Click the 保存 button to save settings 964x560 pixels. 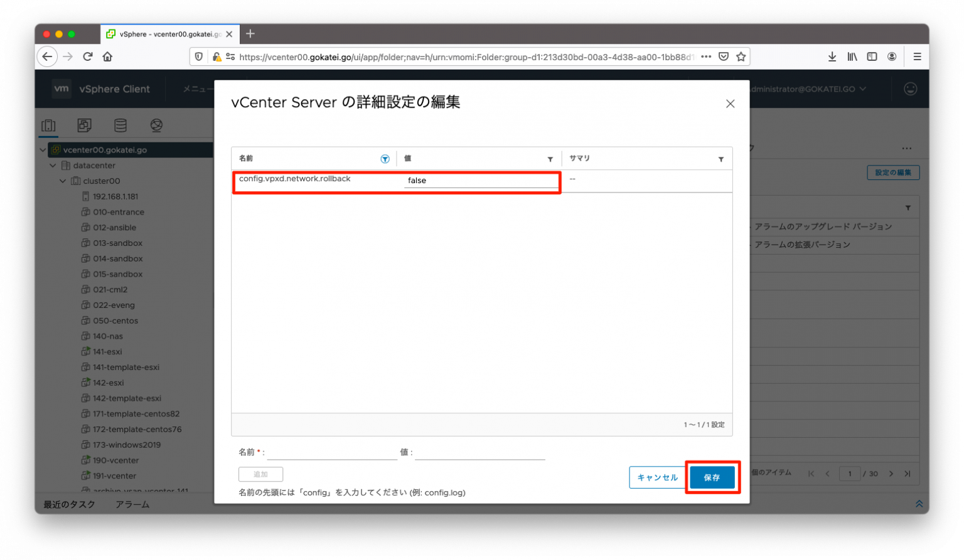click(x=712, y=477)
